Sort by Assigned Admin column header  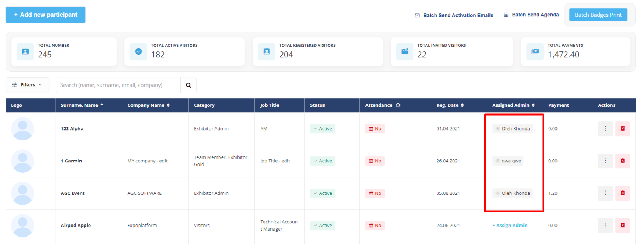[x=513, y=105]
